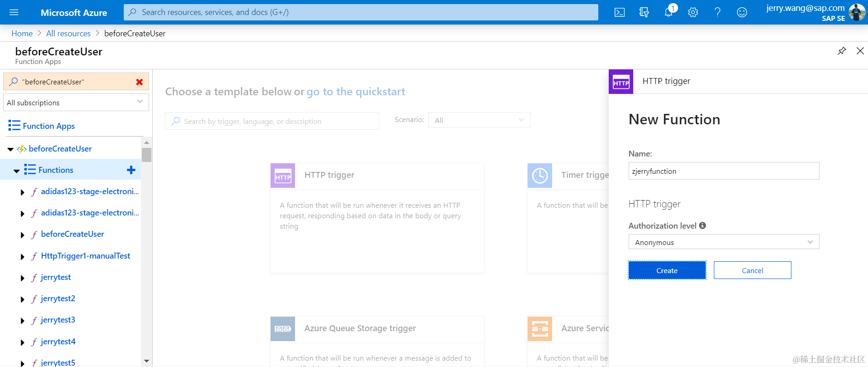Click the beforeCreateUser function app lightning icon

click(x=22, y=149)
